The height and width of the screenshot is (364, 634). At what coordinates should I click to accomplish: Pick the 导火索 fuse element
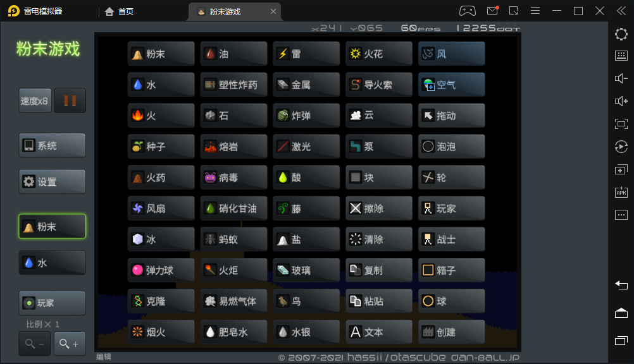point(378,85)
